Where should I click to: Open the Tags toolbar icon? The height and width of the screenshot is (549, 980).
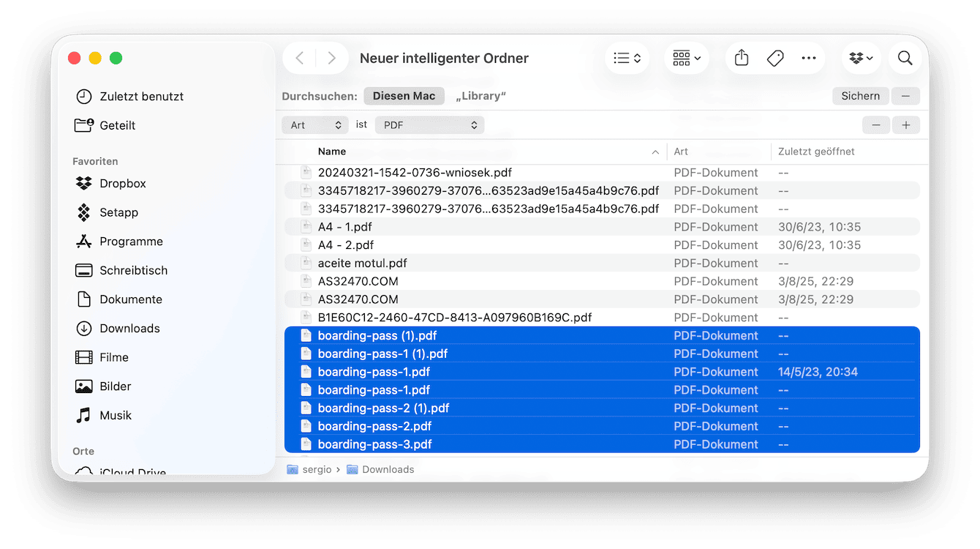coord(775,59)
